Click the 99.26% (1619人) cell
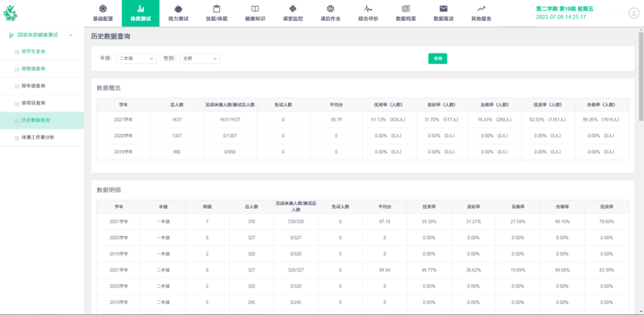The width and height of the screenshot is (644, 315). click(602, 120)
